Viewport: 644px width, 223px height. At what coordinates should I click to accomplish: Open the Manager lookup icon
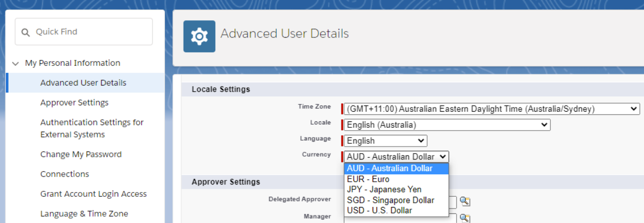(465, 218)
